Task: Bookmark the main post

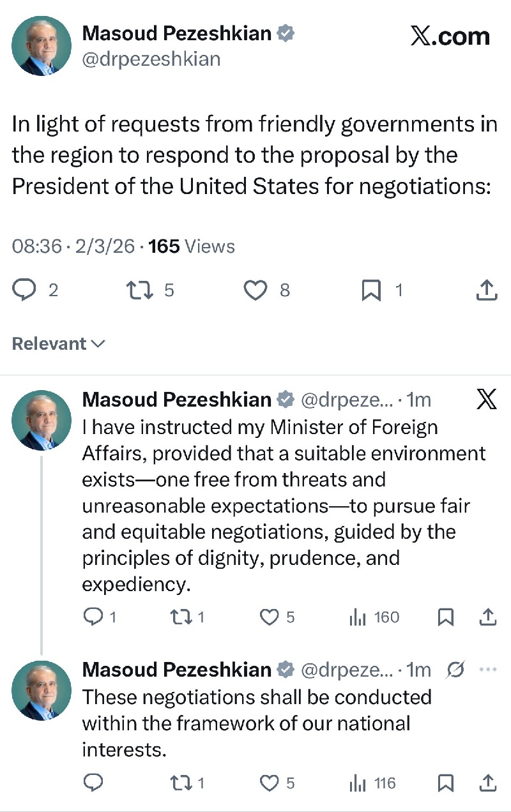Action: [371, 290]
